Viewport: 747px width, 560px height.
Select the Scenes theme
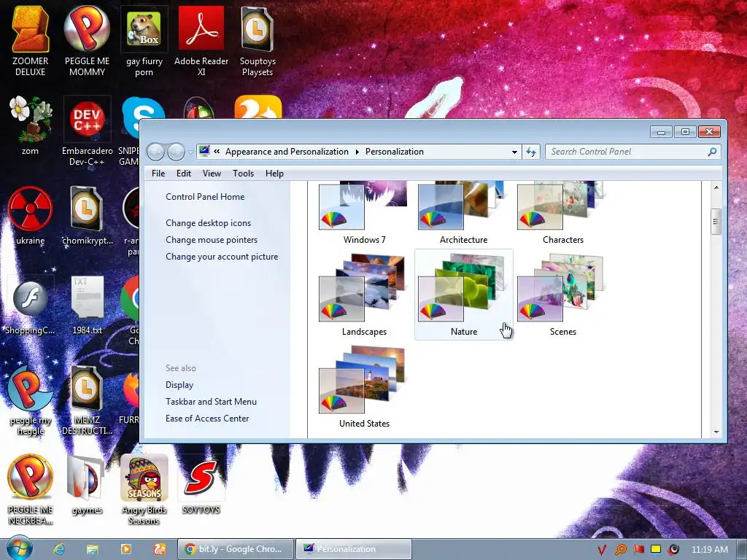click(x=562, y=295)
